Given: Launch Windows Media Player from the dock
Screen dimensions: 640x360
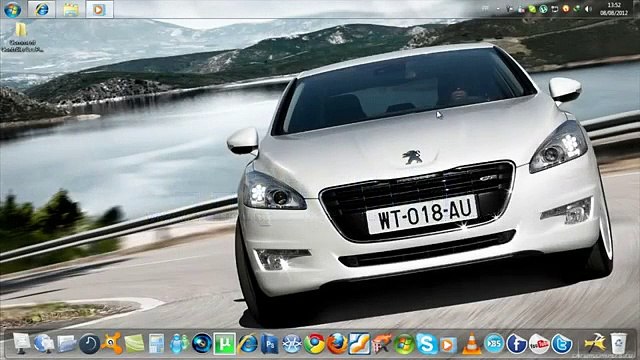Looking at the screenshot, I should click(448, 345).
